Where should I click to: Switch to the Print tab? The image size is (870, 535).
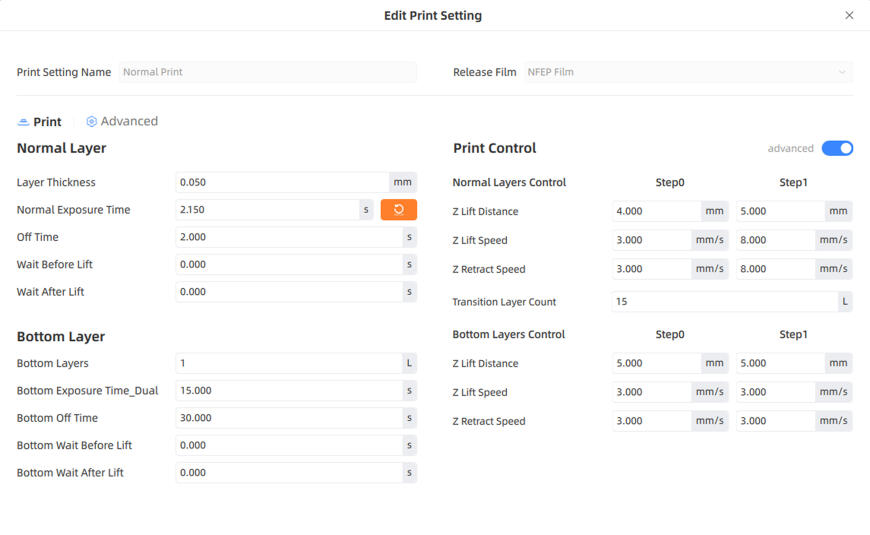tap(39, 122)
